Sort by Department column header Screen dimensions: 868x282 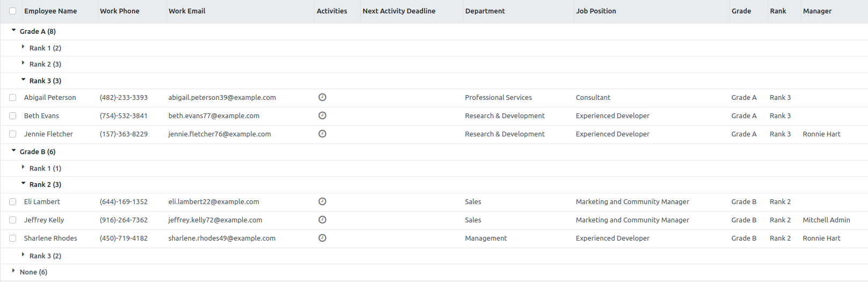point(485,11)
